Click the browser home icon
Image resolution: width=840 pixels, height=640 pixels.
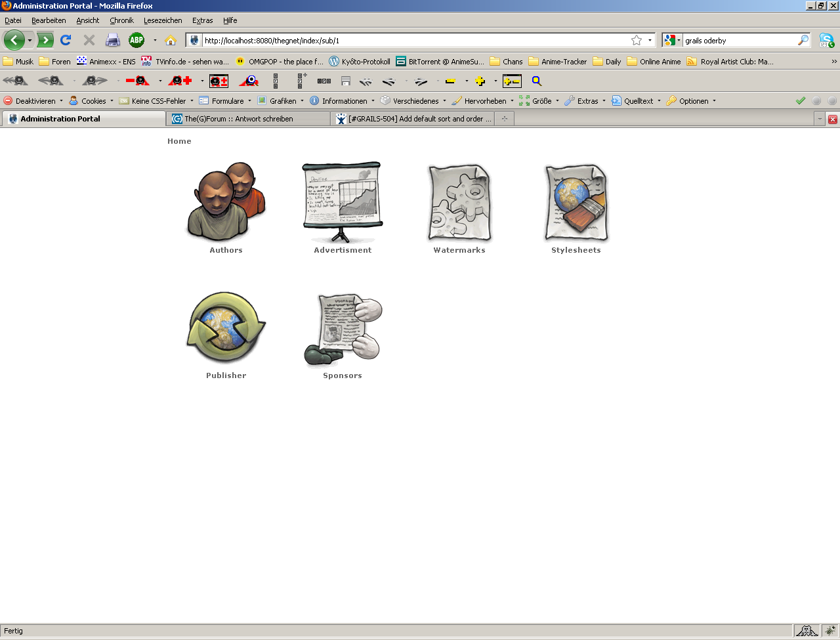pos(171,40)
